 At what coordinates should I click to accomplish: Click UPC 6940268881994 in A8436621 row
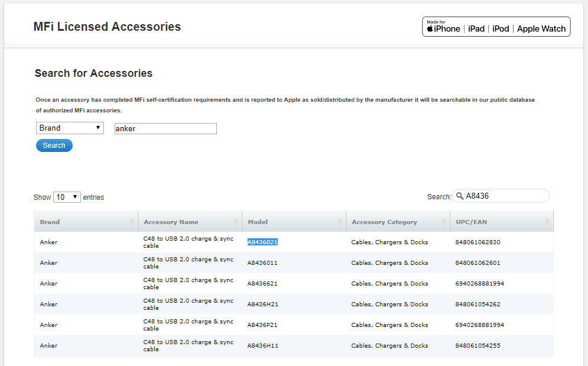tap(480, 283)
